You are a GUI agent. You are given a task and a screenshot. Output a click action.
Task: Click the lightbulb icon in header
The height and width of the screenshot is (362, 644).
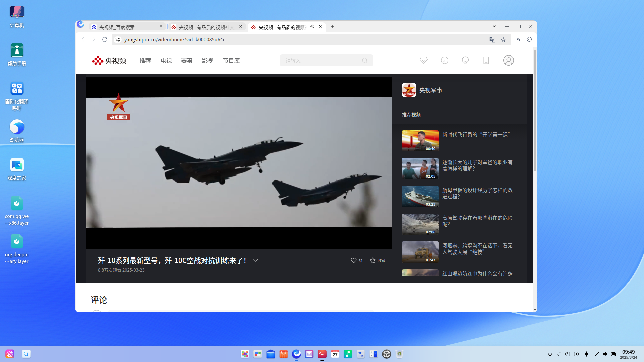tap(465, 60)
